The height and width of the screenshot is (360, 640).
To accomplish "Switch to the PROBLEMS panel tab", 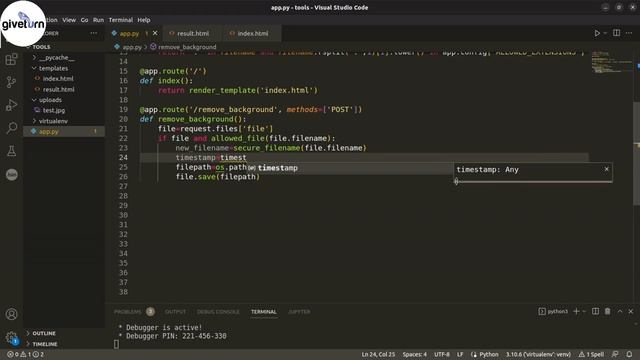I will tap(127, 312).
